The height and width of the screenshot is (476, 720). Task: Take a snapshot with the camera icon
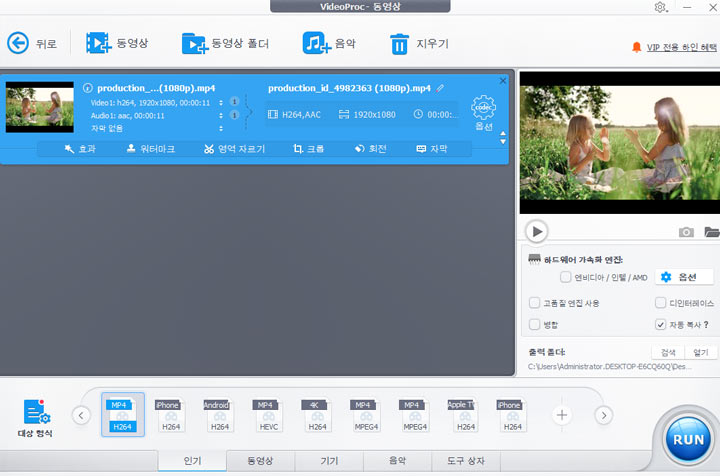point(686,232)
